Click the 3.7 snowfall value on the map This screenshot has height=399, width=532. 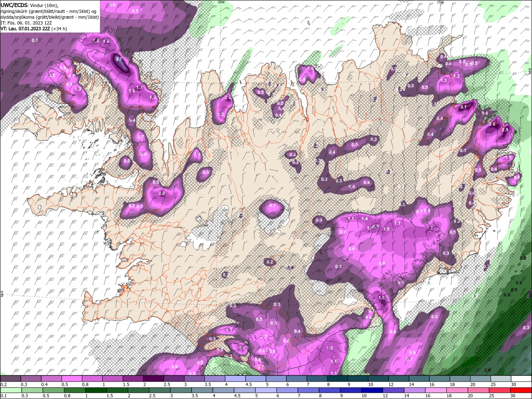click(119, 59)
